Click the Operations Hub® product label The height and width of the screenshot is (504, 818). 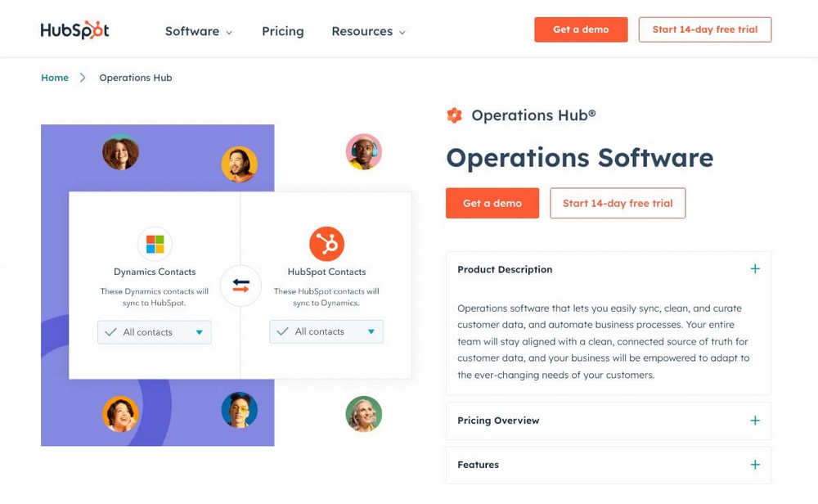pos(533,115)
